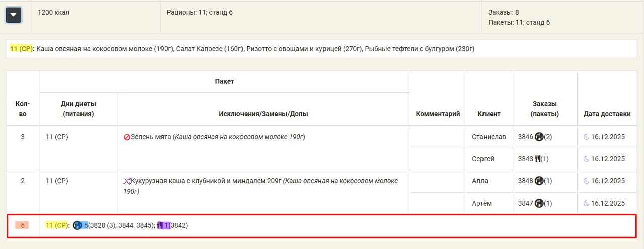The image size is (644, 249).
Task: Click the round plate icon beside order 3847
Action: (539, 203)
